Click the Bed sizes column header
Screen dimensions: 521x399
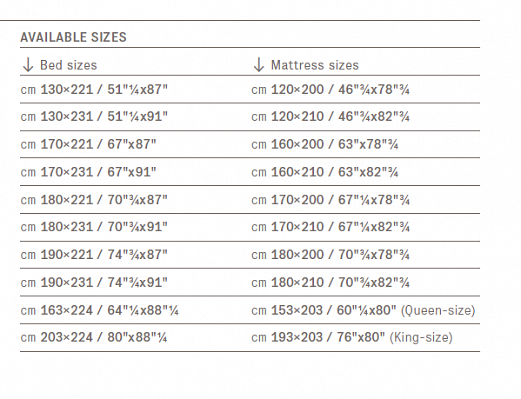tap(68, 65)
